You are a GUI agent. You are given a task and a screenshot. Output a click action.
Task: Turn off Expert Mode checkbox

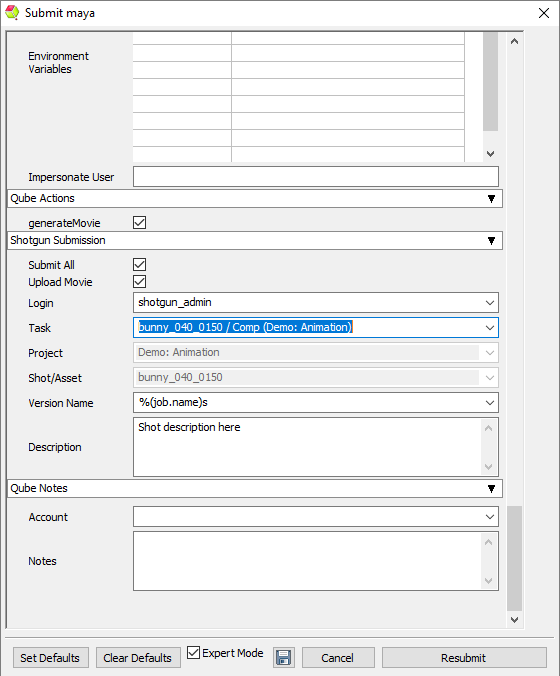pos(194,653)
